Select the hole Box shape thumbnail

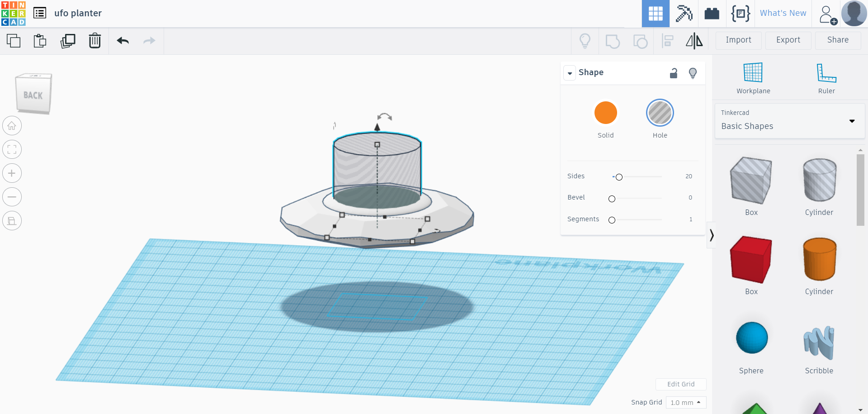click(751, 181)
